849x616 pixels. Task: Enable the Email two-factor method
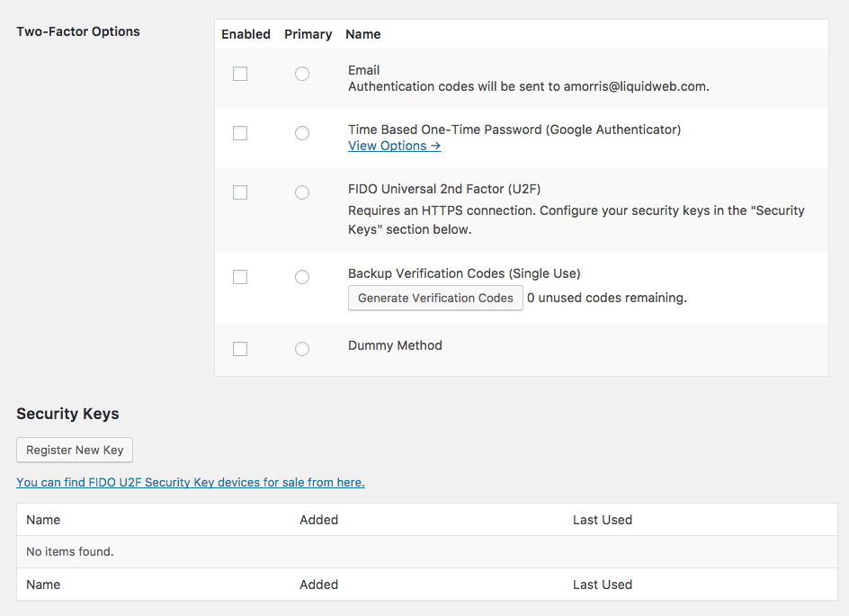coord(240,74)
